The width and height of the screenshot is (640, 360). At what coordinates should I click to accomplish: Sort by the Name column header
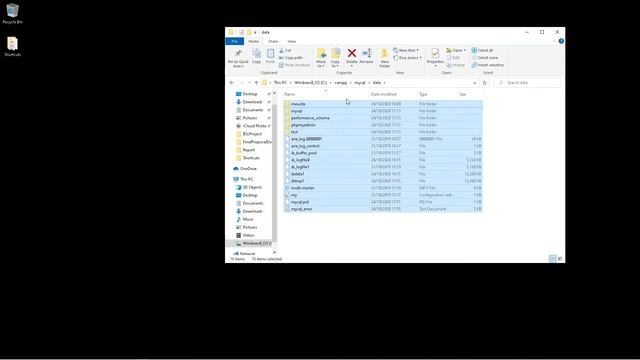(326, 94)
